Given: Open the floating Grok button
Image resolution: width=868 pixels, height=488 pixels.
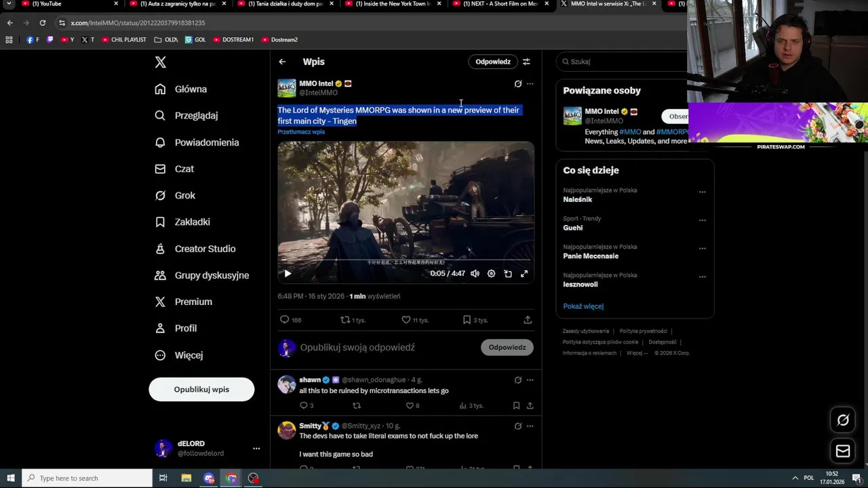Looking at the screenshot, I should (x=843, y=420).
